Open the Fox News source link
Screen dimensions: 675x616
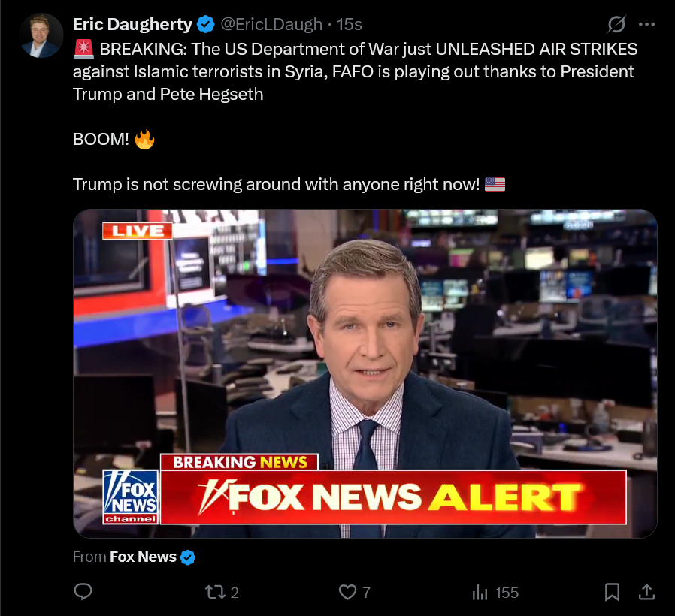(x=143, y=557)
